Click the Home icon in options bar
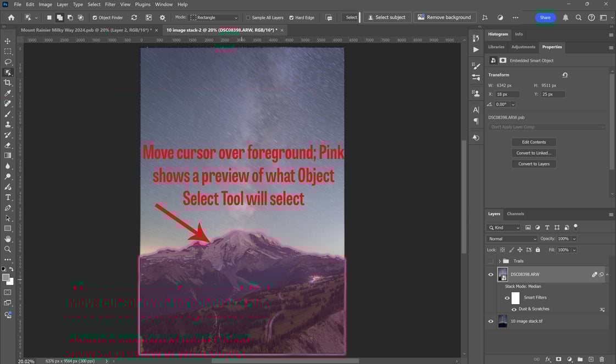Screen dimensions: 616x364 click(x=12, y=18)
